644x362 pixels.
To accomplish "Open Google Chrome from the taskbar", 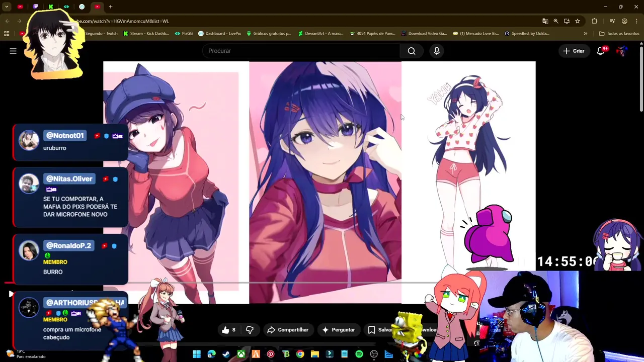I will tap(300, 354).
